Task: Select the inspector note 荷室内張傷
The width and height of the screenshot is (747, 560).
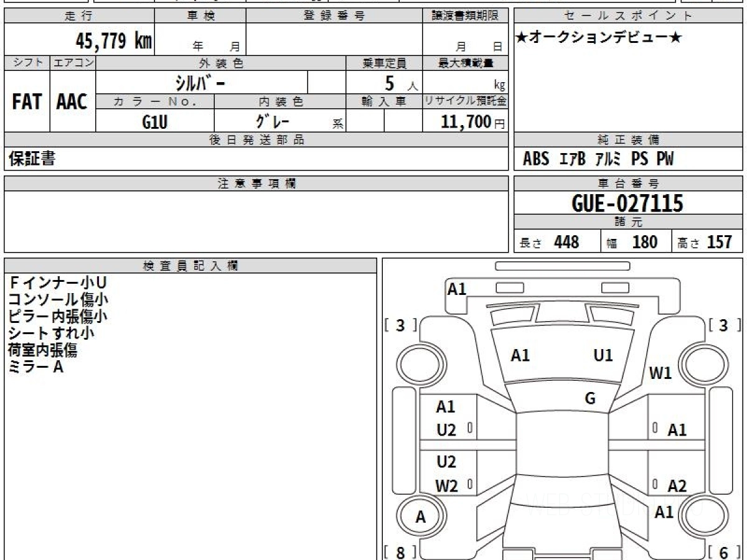Action: (43, 350)
